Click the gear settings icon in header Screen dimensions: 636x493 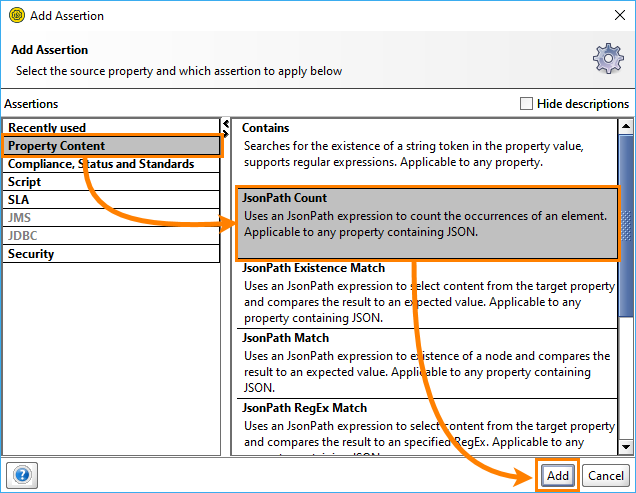click(x=608, y=58)
